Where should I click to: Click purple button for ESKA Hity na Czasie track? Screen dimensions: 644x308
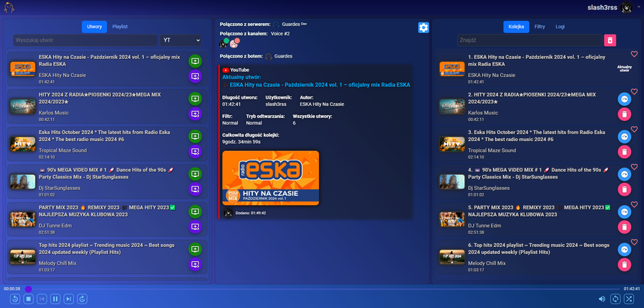pos(195,76)
